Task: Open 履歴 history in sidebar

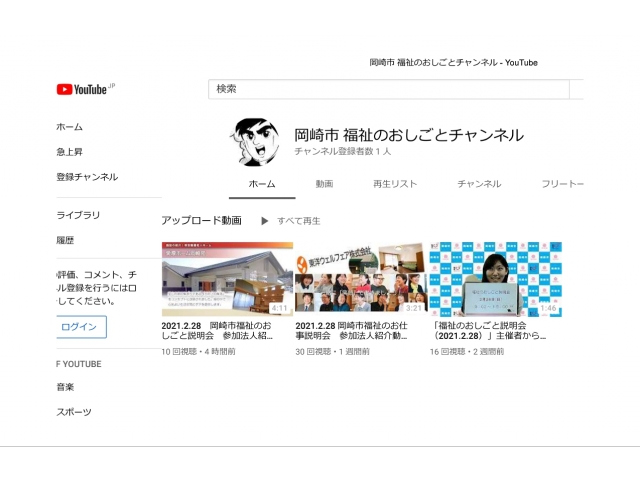Action: [65, 240]
